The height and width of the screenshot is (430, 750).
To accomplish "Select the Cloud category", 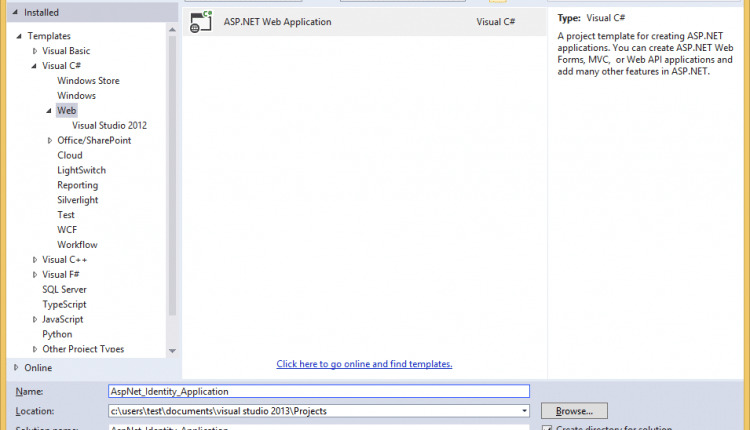I will [70, 155].
